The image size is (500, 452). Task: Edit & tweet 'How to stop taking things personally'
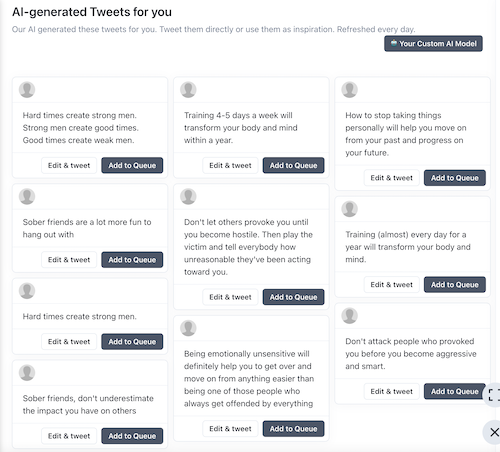click(x=392, y=178)
